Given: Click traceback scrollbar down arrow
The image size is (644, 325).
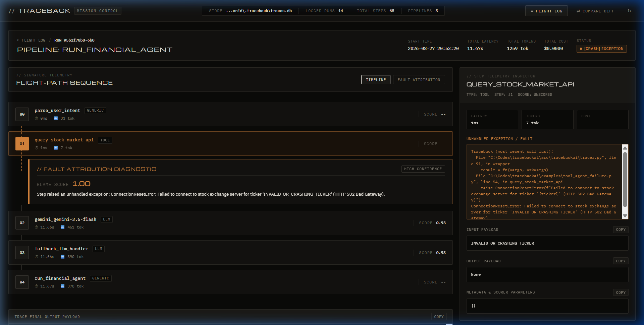Looking at the screenshot, I should 625,216.
